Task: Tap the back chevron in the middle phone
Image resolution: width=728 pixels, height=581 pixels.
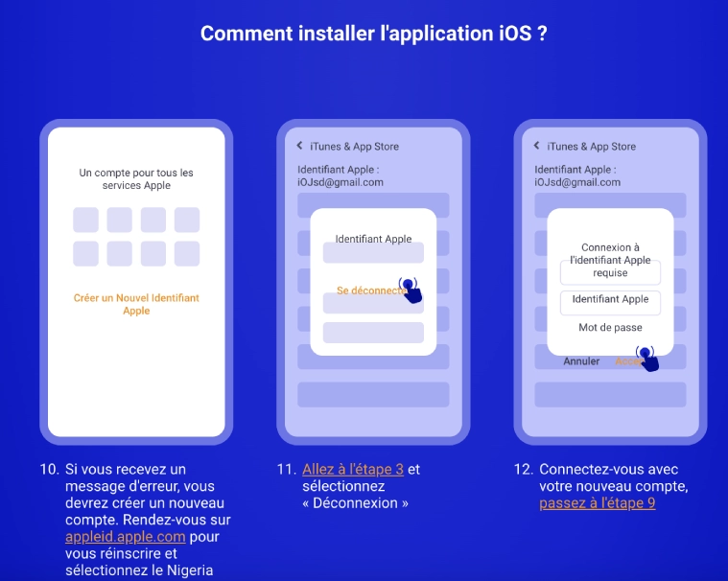Action: point(299,146)
